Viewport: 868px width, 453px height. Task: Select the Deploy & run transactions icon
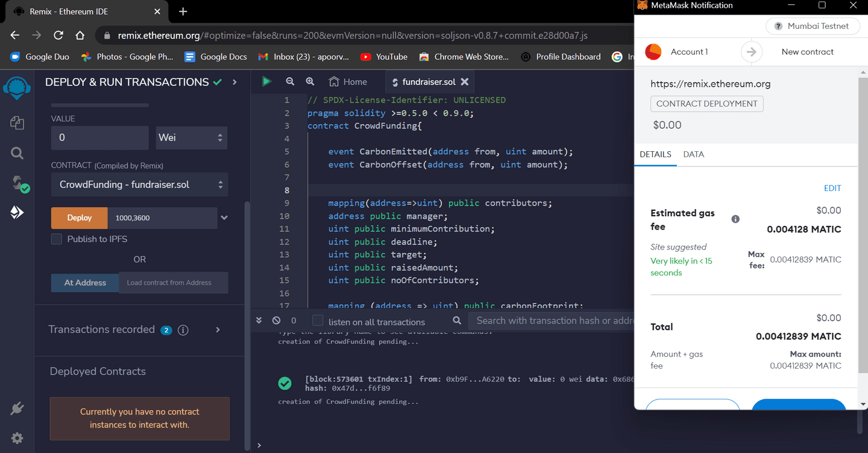click(17, 212)
